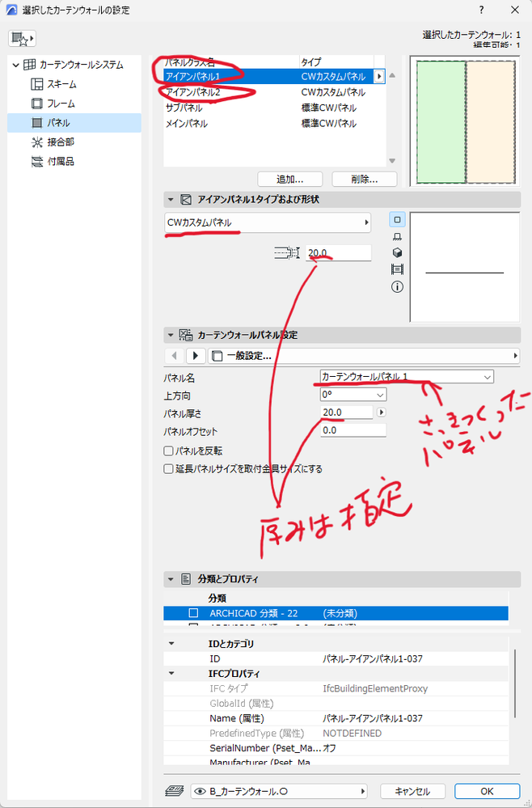Go to previous settings page arrow
This screenshot has width=532, height=808.
click(x=175, y=356)
